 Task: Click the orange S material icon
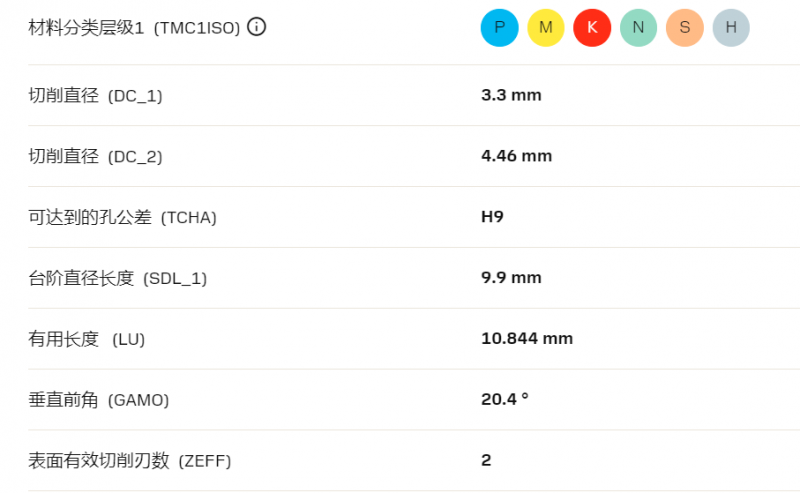click(685, 28)
